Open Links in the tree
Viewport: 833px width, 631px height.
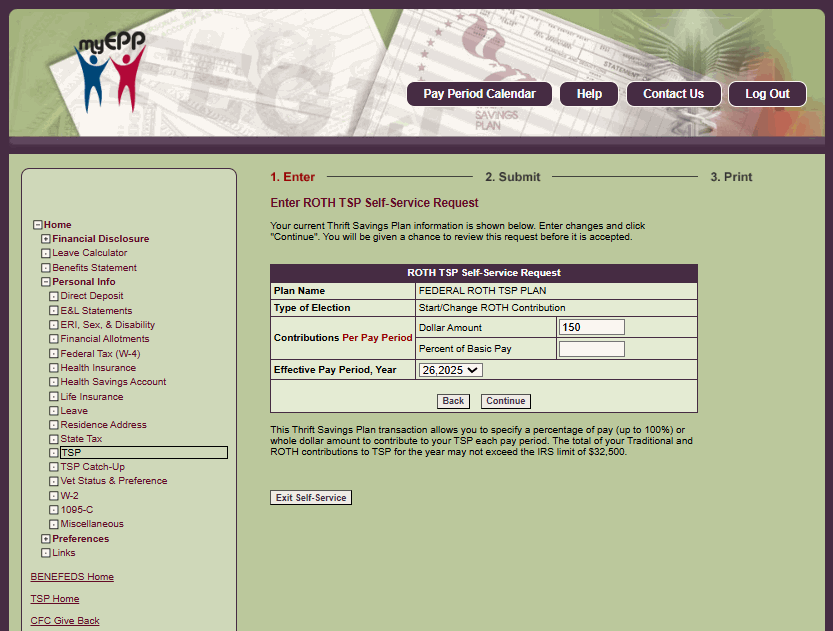(64, 553)
